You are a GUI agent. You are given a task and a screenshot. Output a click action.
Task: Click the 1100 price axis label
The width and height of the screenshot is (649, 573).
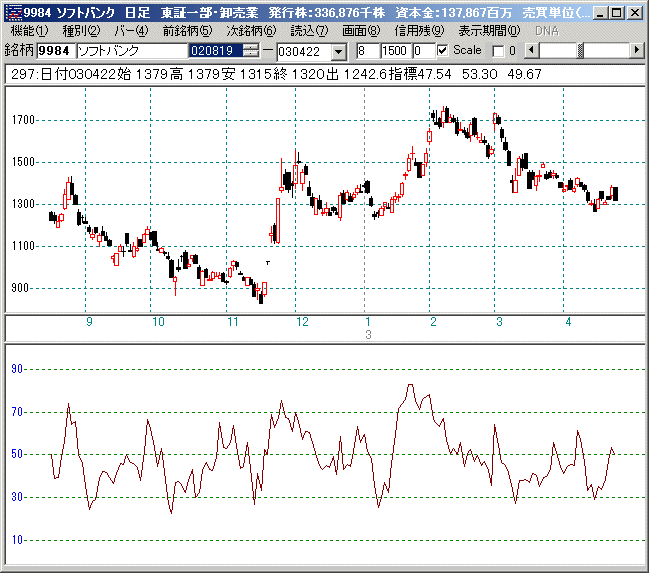click(23, 246)
